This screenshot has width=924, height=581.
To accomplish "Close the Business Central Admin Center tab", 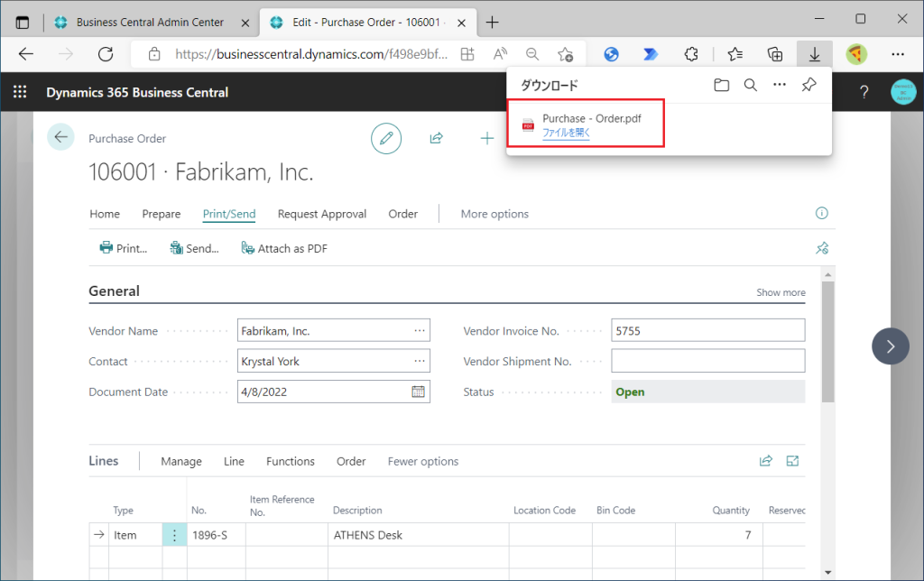I will [x=245, y=23].
